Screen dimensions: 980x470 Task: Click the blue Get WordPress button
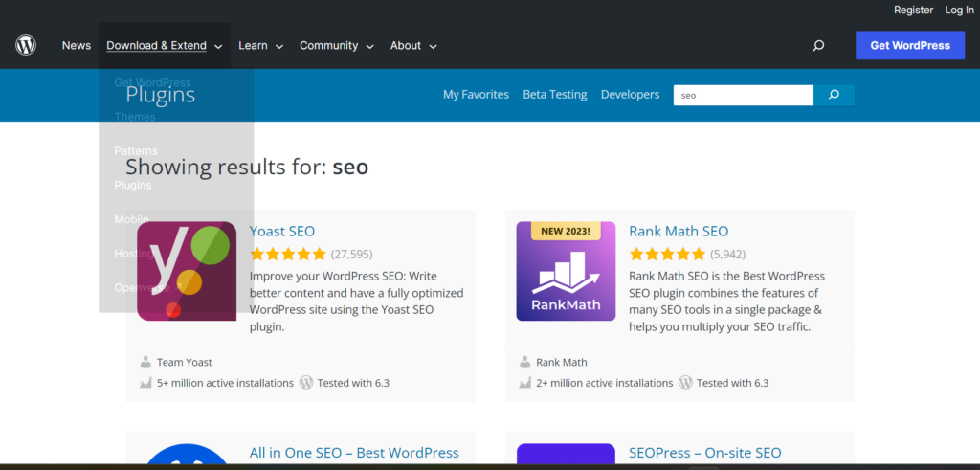pos(910,46)
